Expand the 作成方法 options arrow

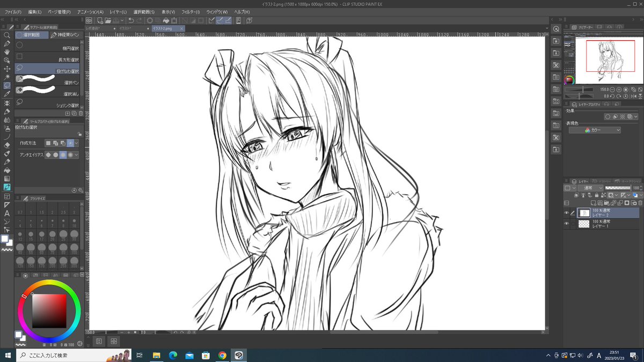[x=76, y=143]
